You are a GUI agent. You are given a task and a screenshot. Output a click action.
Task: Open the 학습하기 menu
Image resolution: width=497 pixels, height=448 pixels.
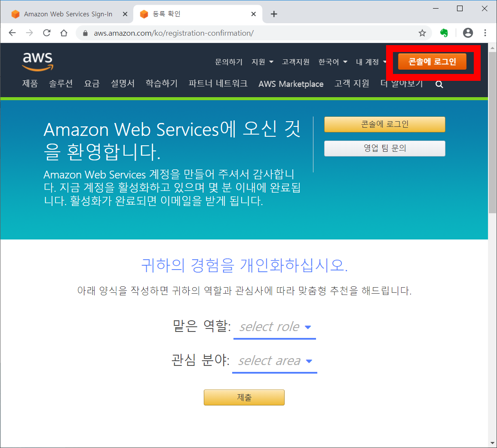161,83
